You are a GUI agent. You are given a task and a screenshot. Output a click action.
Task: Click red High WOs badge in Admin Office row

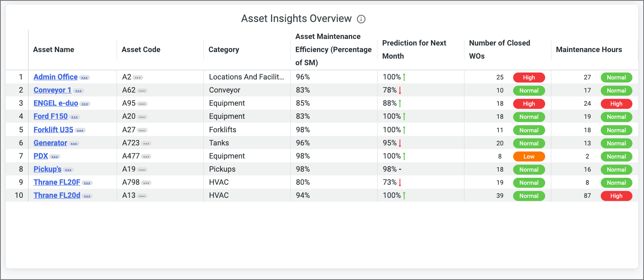click(x=529, y=78)
